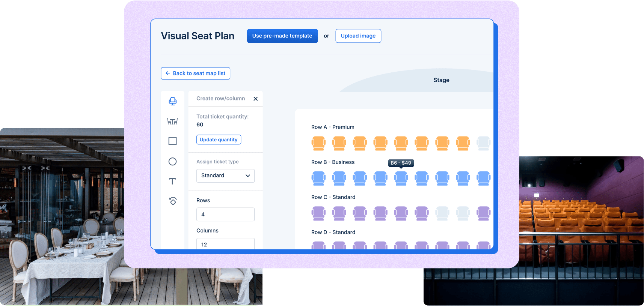The image size is (644, 306).
Task: Select the table and chairs tool
Action: 172,121
